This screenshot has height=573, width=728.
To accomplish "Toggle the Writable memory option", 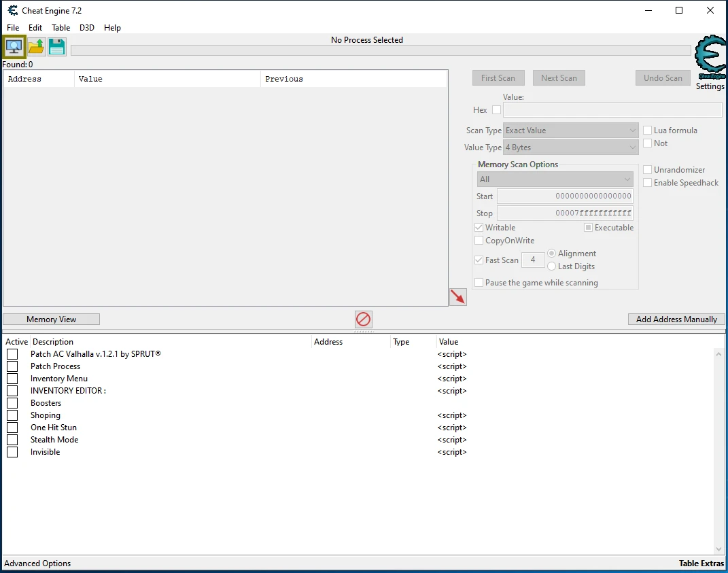I will pos(479,227).
